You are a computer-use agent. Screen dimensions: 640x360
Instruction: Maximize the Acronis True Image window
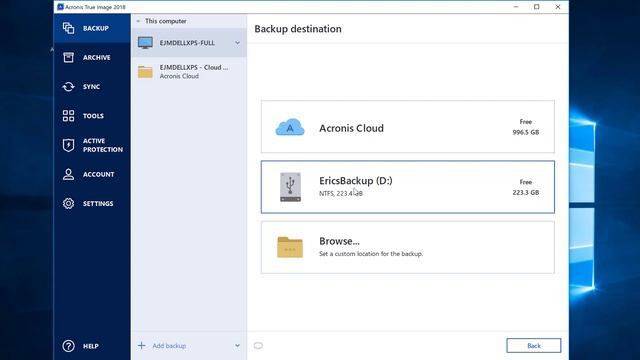[537, 7]
